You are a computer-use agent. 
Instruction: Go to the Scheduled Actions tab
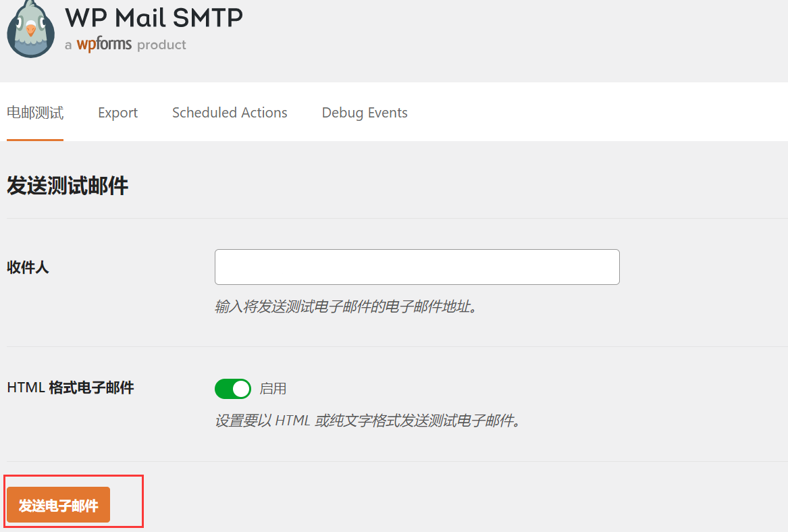[230, 113]
